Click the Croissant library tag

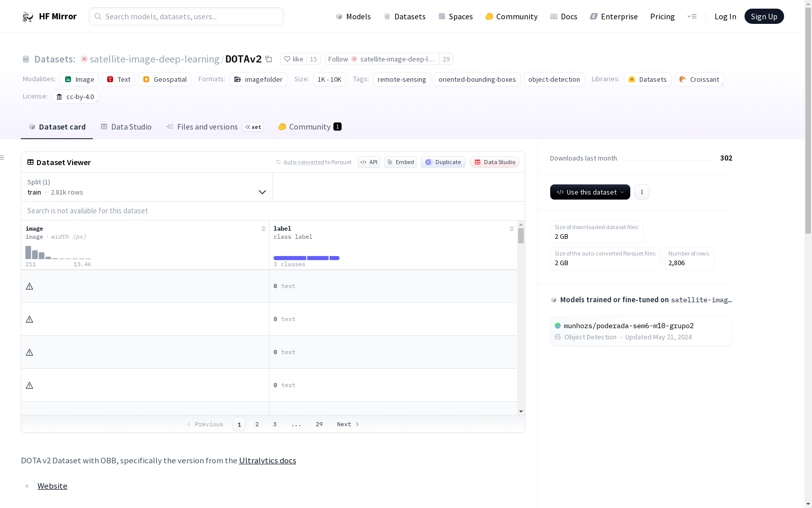point(699,79)
